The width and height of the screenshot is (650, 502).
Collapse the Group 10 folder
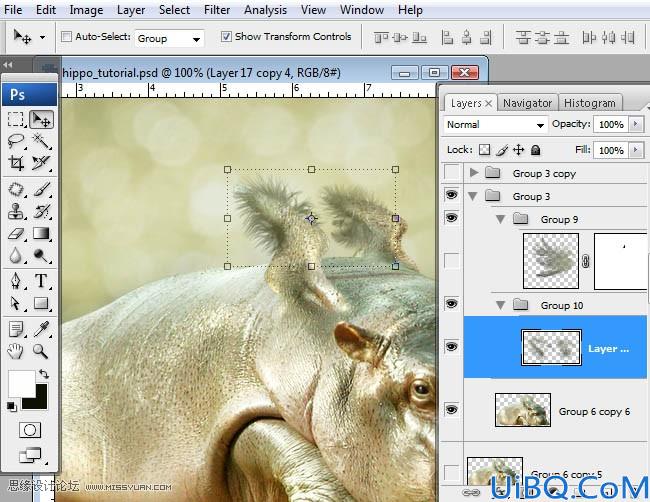pyautogui.click(x=500, y=306)
